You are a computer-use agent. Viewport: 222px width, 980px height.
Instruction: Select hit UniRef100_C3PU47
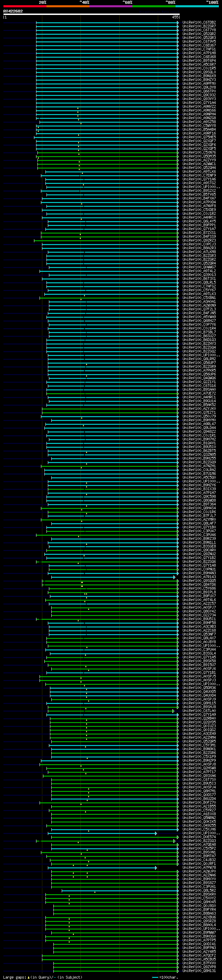point(199,531)
